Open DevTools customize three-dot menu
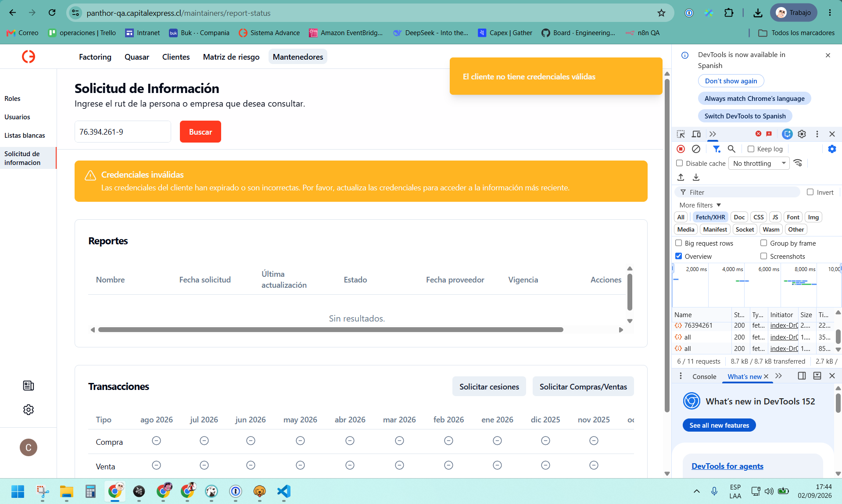The height and width of the screenshot is (504, 842). coord(817,134)
